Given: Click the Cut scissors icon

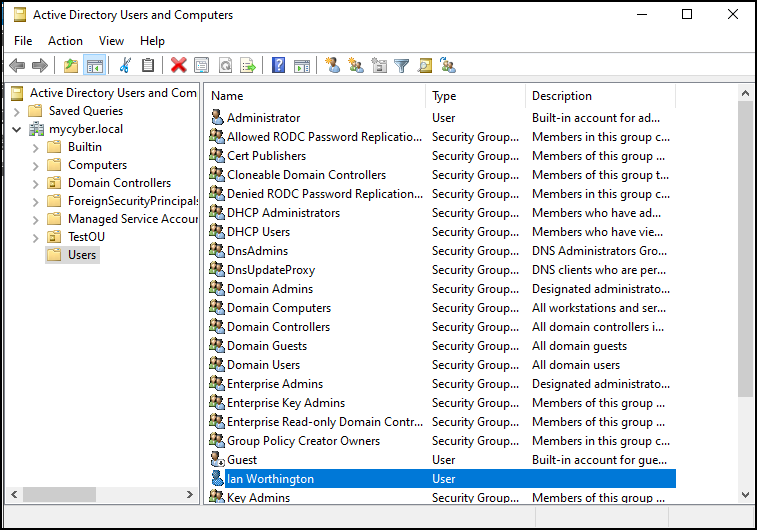Looking at the screenshot, I should pos(125,65).
